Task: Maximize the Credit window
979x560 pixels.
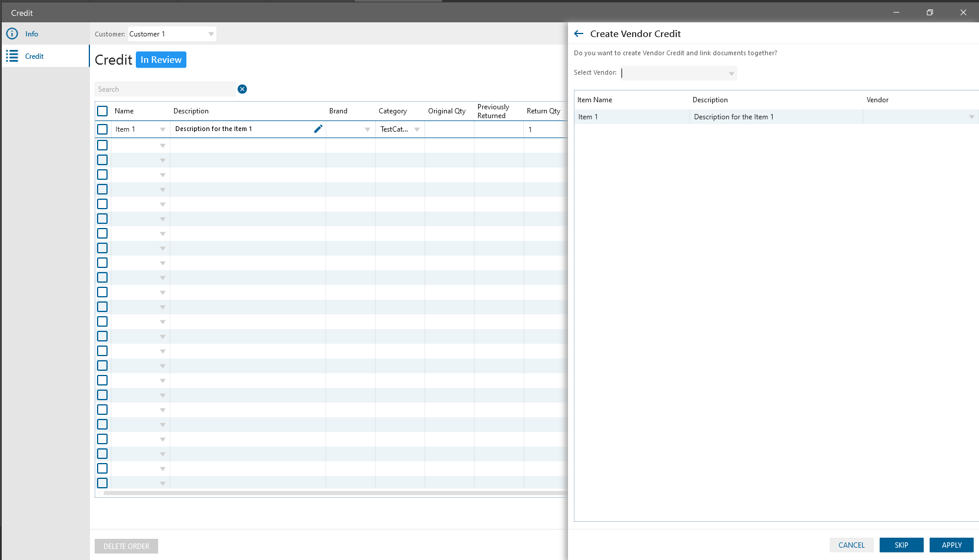Action: 930,12
